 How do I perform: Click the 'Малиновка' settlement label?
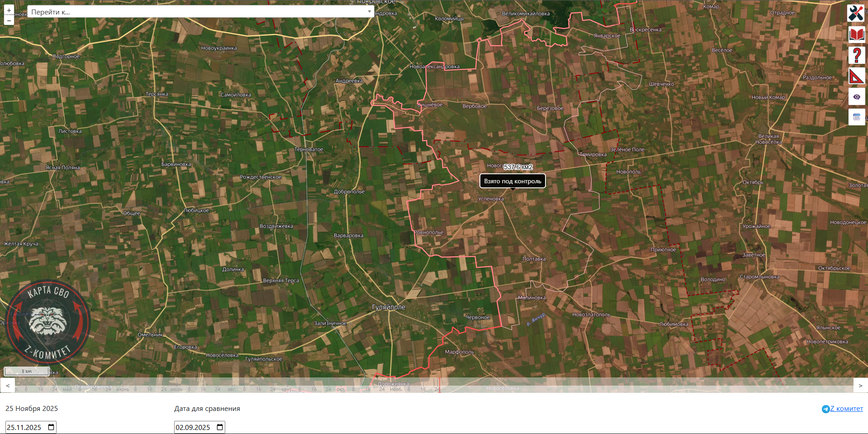tap(532, 298)
